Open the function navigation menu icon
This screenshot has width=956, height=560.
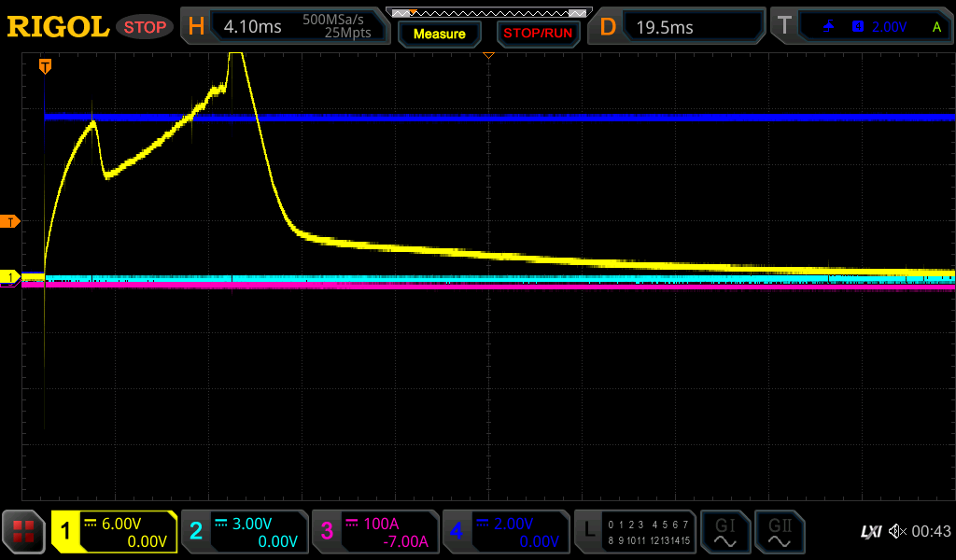[23, 532]
